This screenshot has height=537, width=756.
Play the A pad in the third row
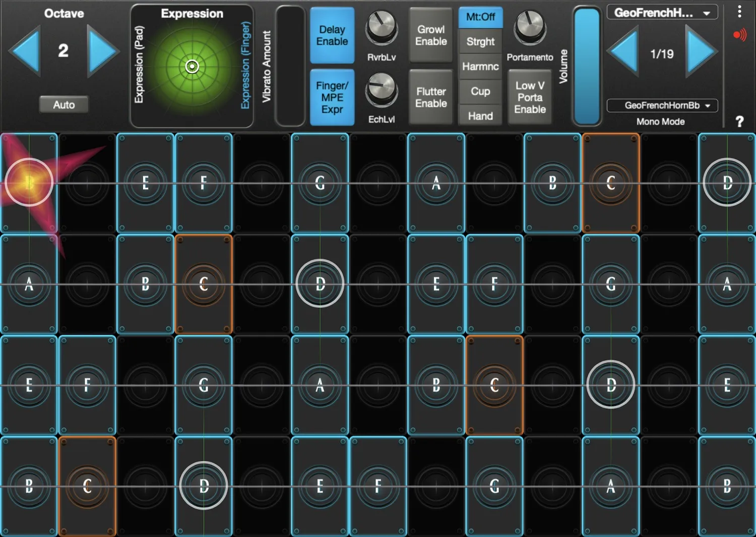[x=320, y=385]
